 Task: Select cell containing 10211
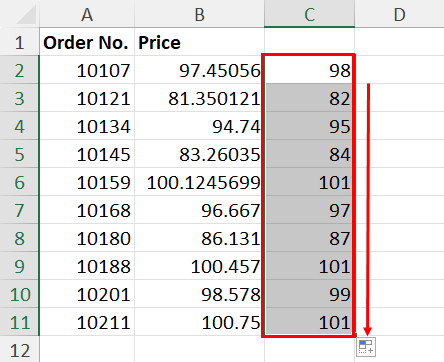(x=87, y=322)
